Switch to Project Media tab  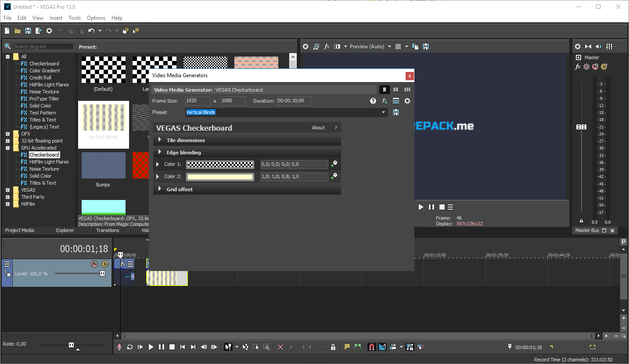pos(19,230)
